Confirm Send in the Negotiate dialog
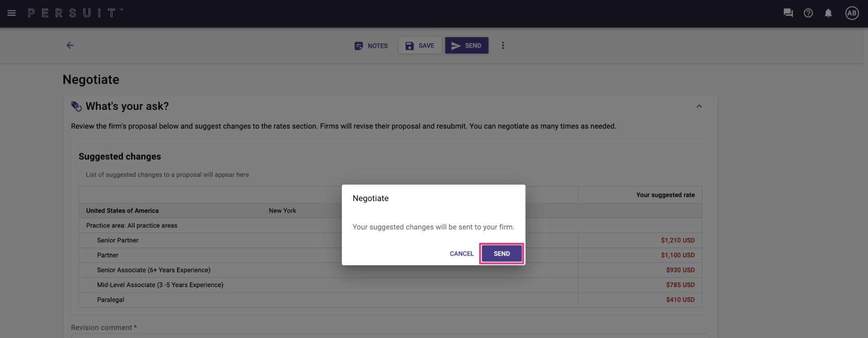The image size is (868, 338). [502, 253]
